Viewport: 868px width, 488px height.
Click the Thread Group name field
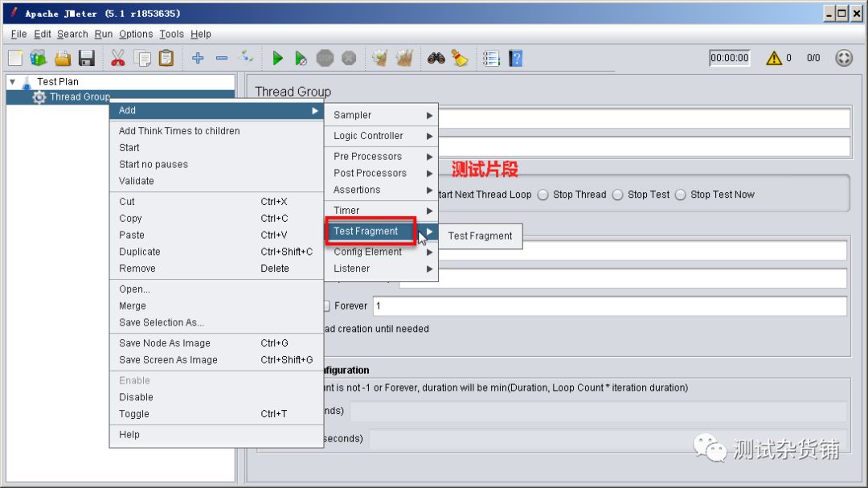click(645, 118)
